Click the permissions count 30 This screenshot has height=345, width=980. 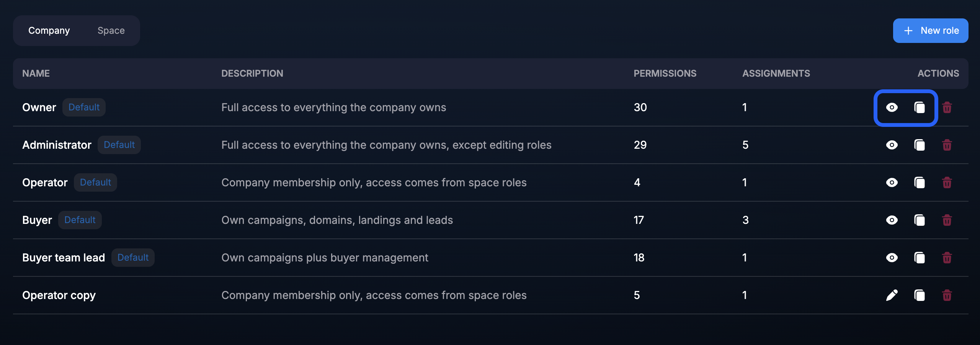(x=640, y=107)
